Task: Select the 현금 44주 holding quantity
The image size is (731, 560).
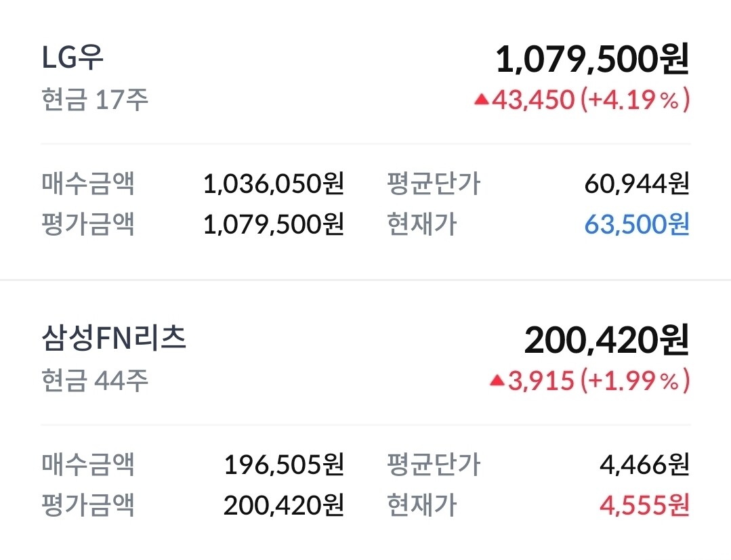Action: [94, 381]
